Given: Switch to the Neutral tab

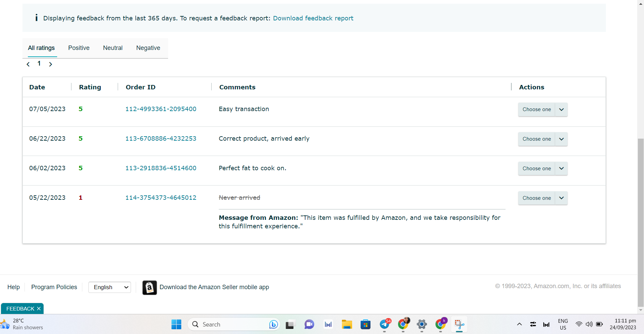Looking at the screenshot, I should click(113, 48).
